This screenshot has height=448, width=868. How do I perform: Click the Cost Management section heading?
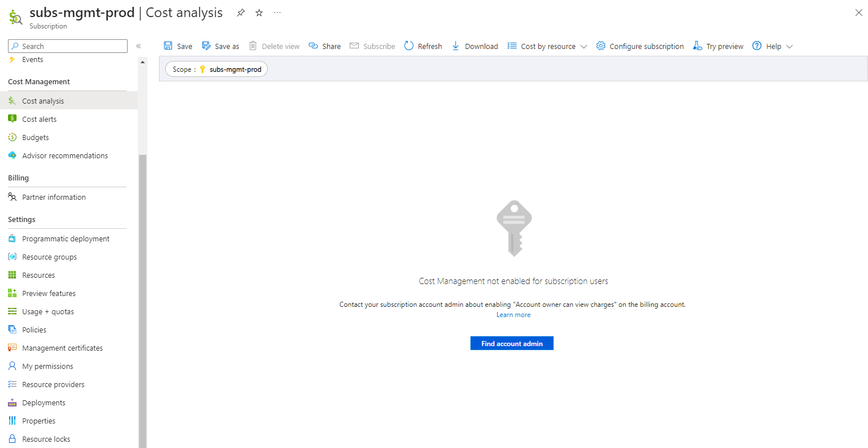(39, 82)
